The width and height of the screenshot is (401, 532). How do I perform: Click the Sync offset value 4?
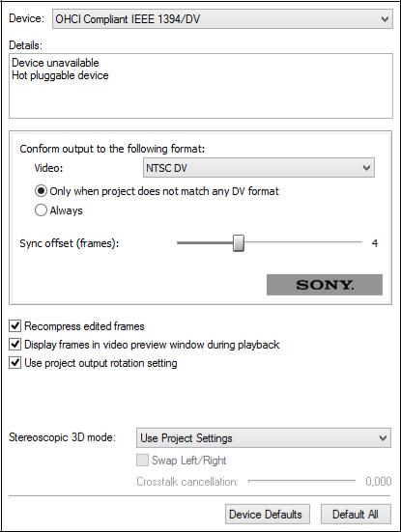(x=375, y=243)
